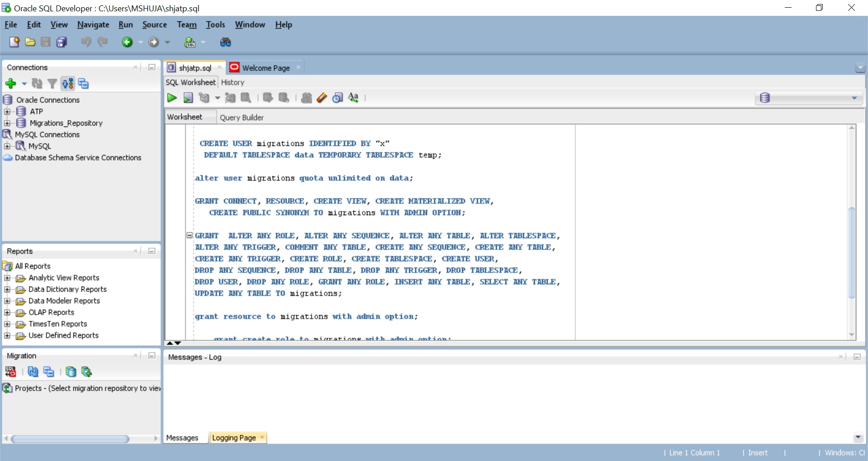Screen dimensions: 868x461
Task: Open the filter icon in Connections panel
Action: 52,84
